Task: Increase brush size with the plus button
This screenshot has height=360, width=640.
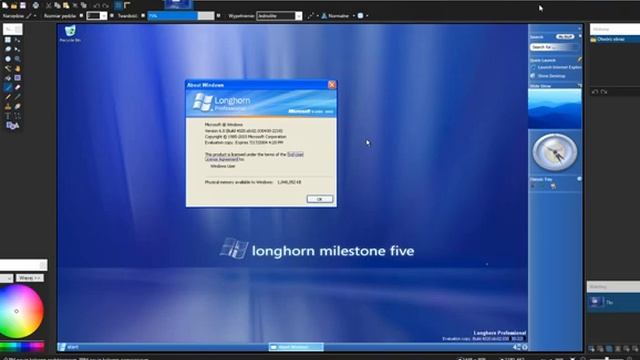Action: click(x=112, y=16)
